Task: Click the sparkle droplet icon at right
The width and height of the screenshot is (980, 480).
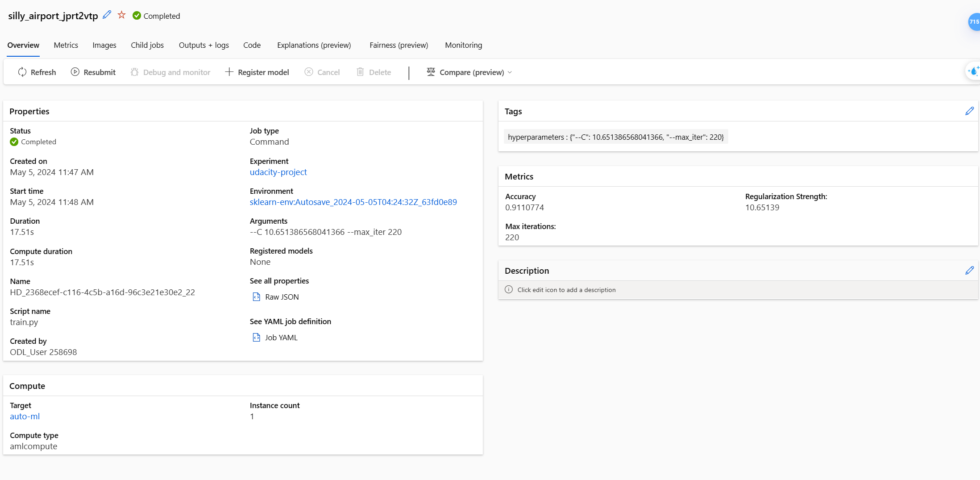Action: pyautogui.click(x=973, y=71)
